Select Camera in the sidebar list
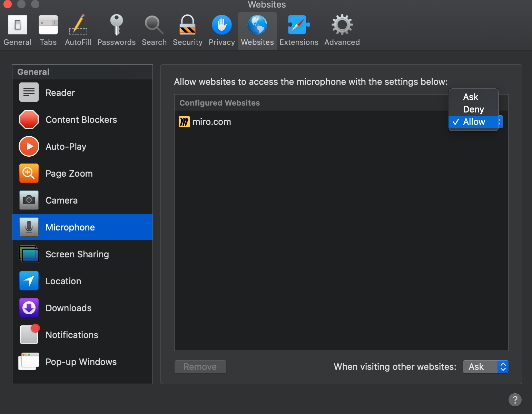Screen dimensions: 532x414 pyautogui.click(x=61, y=200)
